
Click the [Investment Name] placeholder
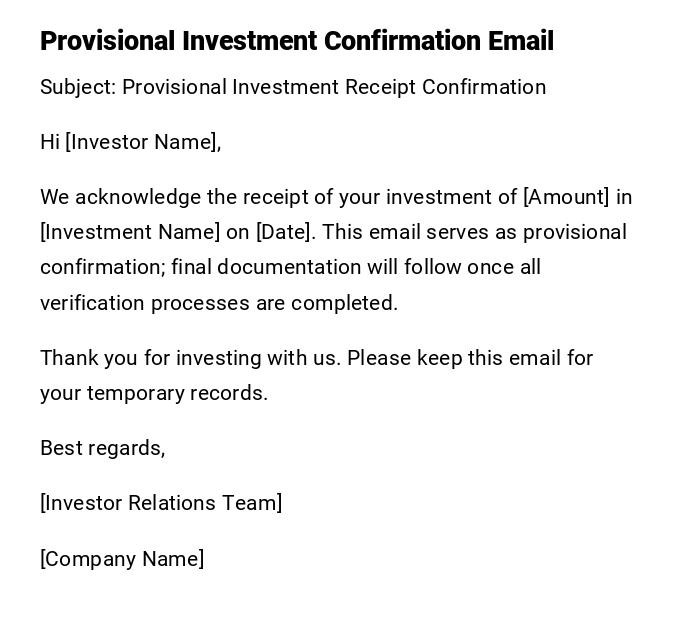tap(130, 232)
